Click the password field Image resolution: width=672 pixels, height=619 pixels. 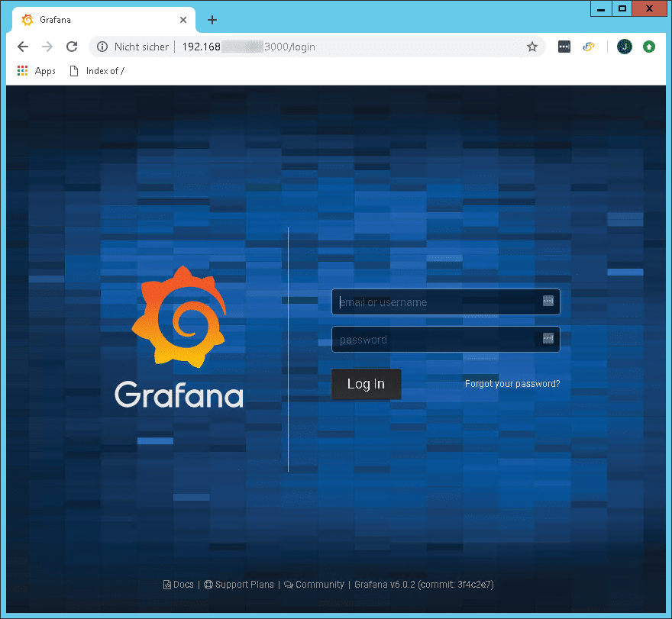pyautogui.click(x=446, y=340)
